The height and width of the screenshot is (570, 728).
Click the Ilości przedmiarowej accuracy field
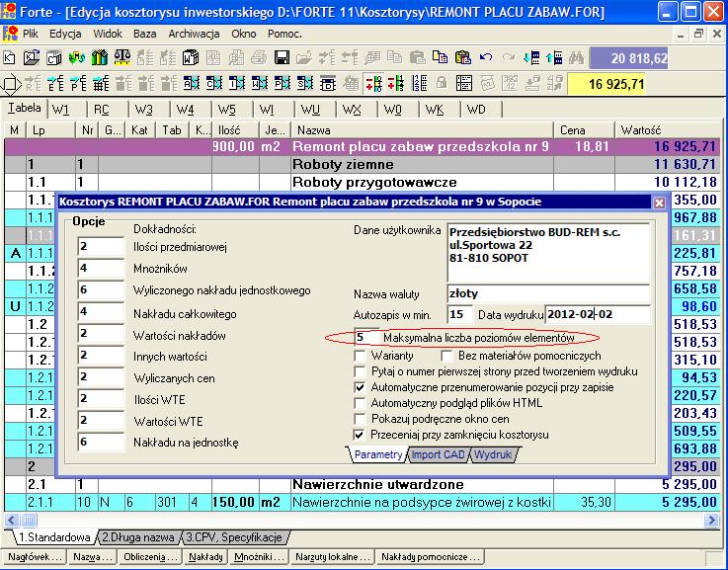(x=101, y=246)
